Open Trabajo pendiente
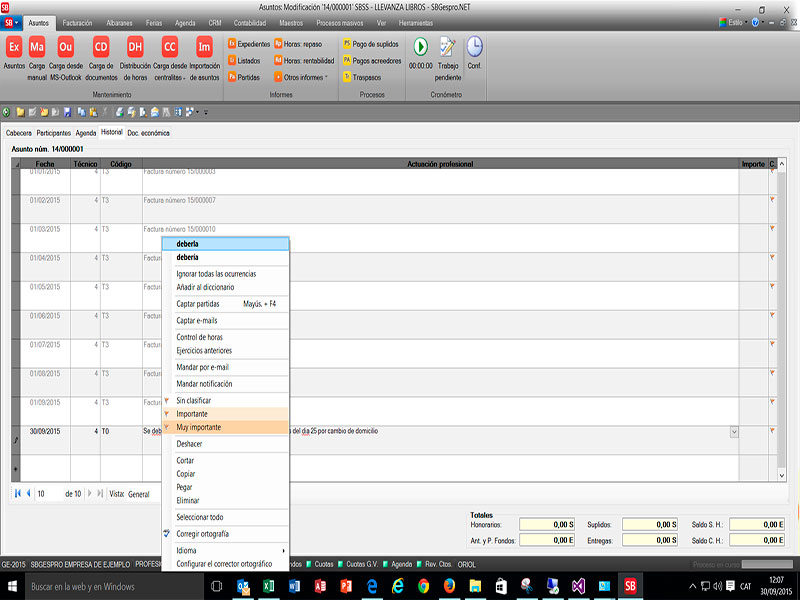This screenshot has width=800, height=600. tap(448, 47)
